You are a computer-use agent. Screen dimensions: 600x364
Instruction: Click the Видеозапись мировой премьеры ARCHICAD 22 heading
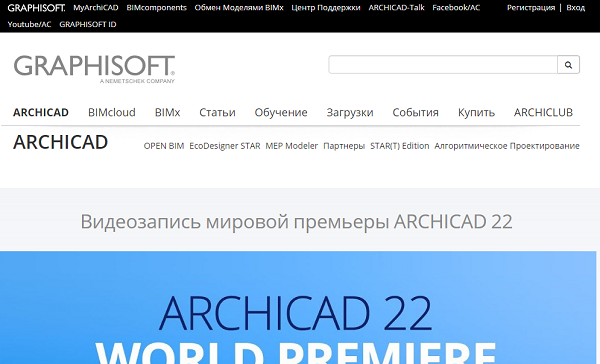coord(297,222)
